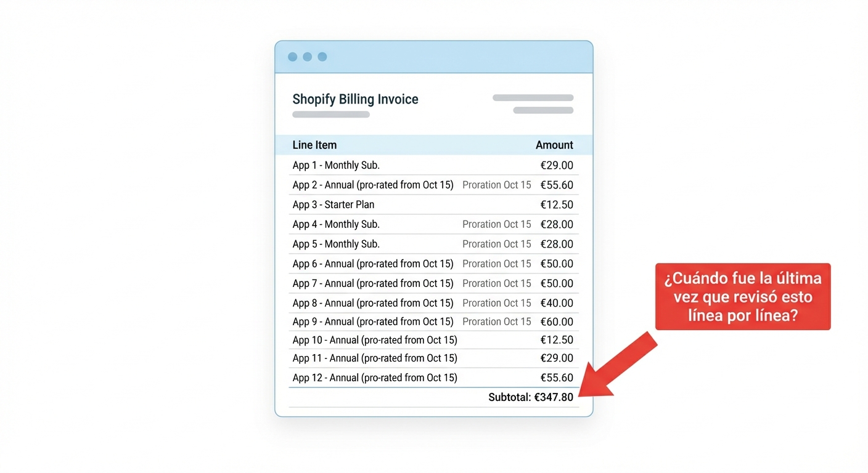
Task: Select App 12 - Annual pro-rated line item
Action: [x=433, y=378]
